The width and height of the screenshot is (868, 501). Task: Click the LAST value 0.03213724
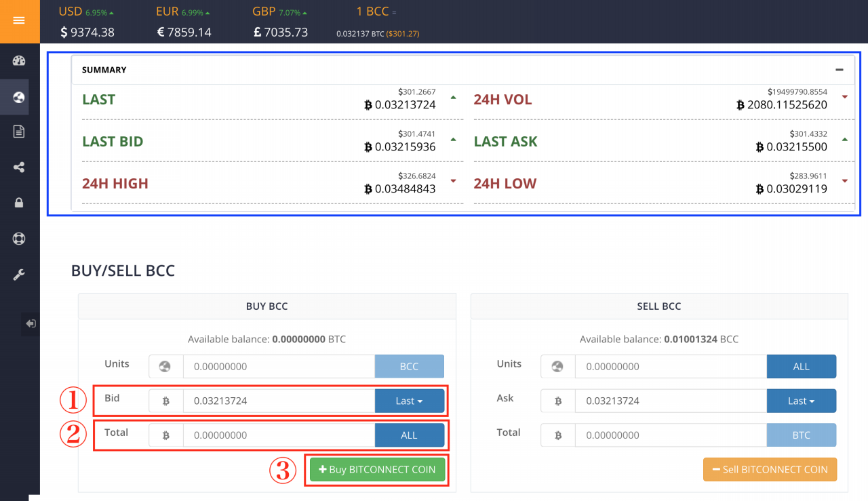400,105
